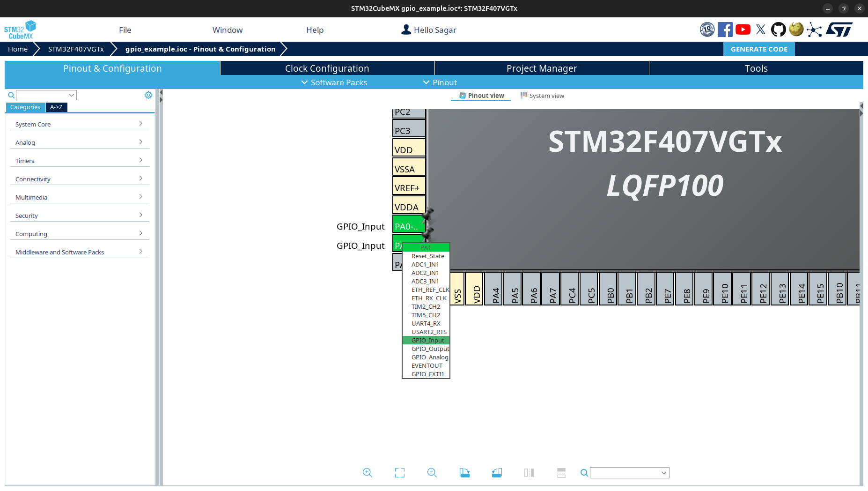Rotate chip counter-clockwise icon
868x491 pixels.
[497, 473]
